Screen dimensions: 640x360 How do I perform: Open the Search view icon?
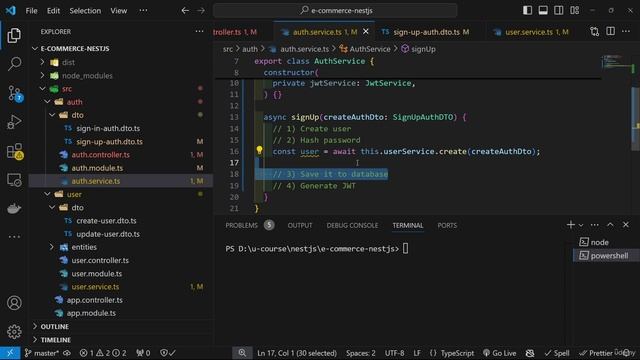(x=14, y=64)
